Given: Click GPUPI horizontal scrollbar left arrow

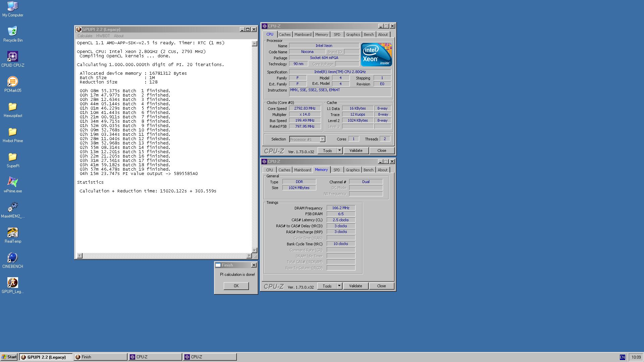Looking at the screenshot, I should (x=79, y=256).
